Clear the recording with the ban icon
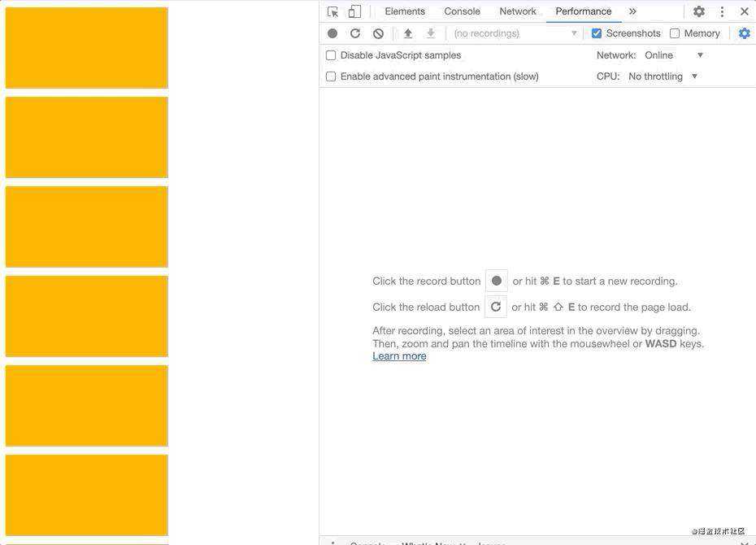 click(379, 33)
